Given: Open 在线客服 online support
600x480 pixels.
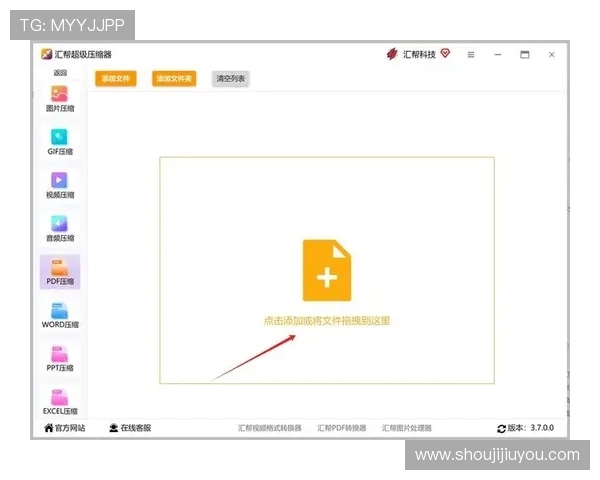Looking at the screenshot, I should click(x=130, y=428).
